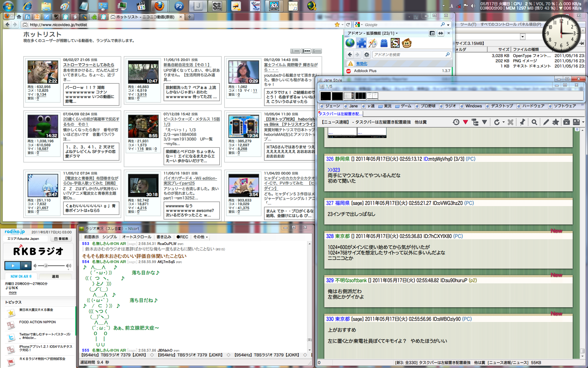Toggle the REC recording button
The height and width of the screenshot is (368, 588).
(x=182, y=237)
